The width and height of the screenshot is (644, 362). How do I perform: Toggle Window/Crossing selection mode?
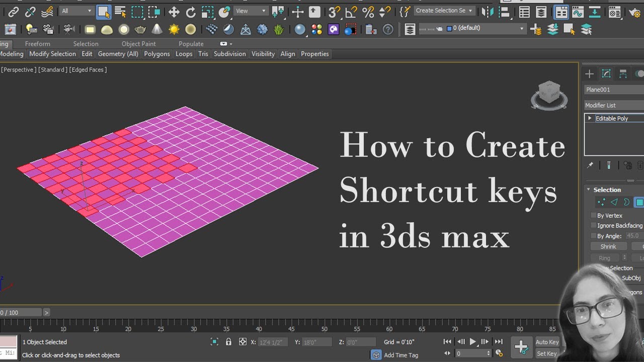[x=154, y=12]
